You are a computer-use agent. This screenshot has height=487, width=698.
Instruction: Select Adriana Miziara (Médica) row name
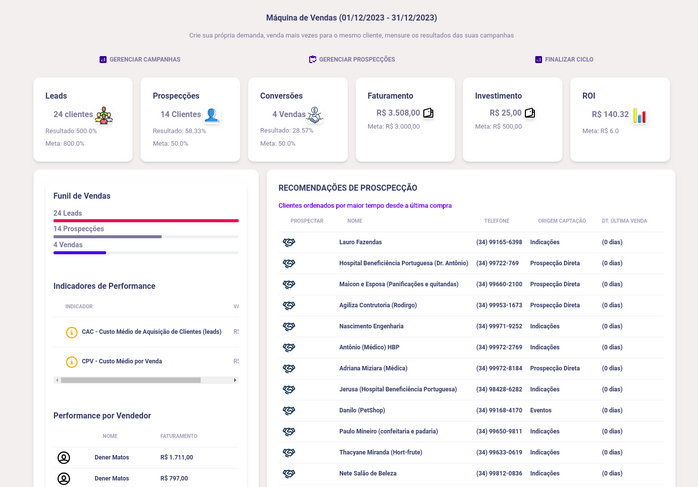coord(373,368)
